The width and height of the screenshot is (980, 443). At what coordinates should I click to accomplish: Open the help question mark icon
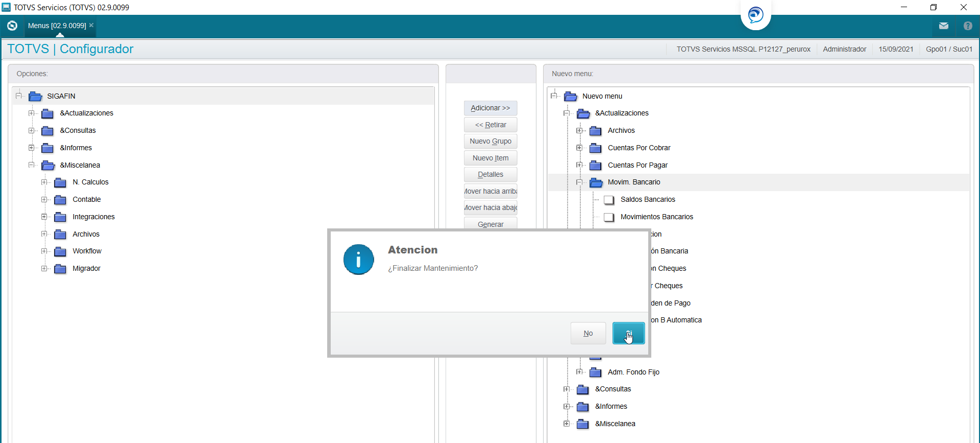coord(968,26)
